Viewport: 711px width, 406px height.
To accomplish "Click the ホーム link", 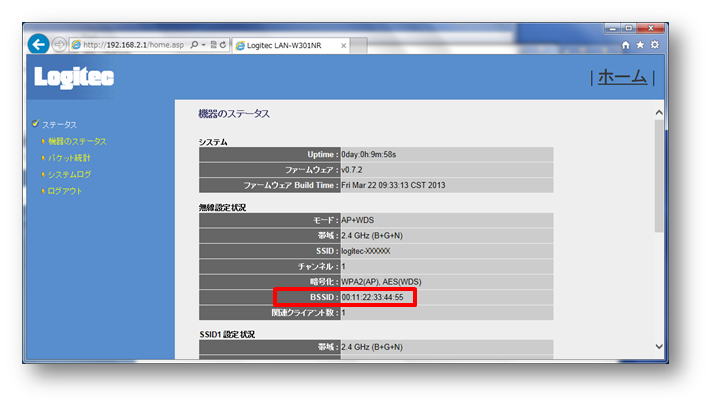I will [x=622, y=77].
